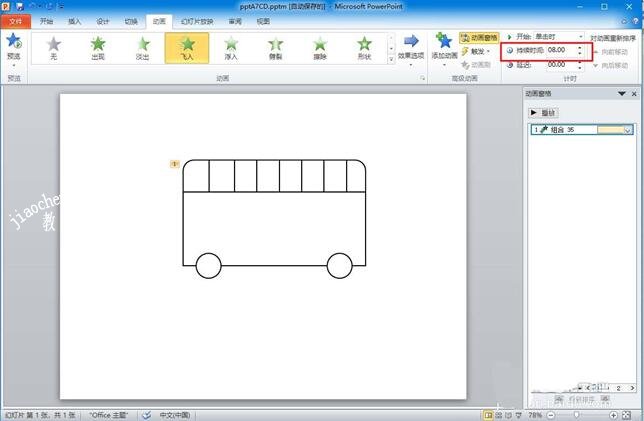644x421 pixels.
Task: Increase Duration with up spinner arrow
Action: pos(580,48)
